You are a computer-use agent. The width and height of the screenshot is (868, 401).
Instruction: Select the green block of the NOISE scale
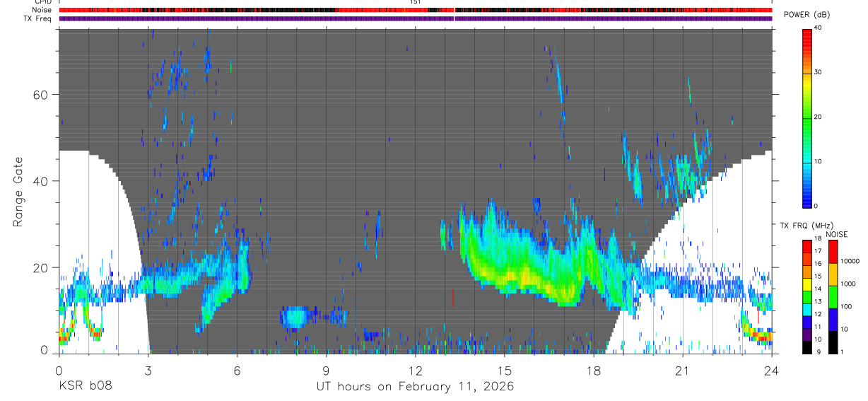pyautogui.click(x=833, y=297)
